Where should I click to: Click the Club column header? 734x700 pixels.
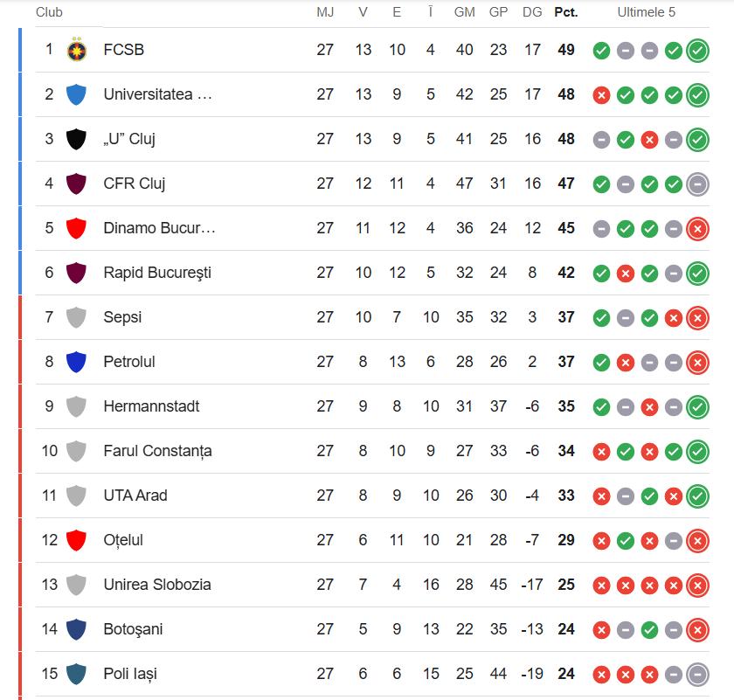pyautogui.click(x=49, y=12)
